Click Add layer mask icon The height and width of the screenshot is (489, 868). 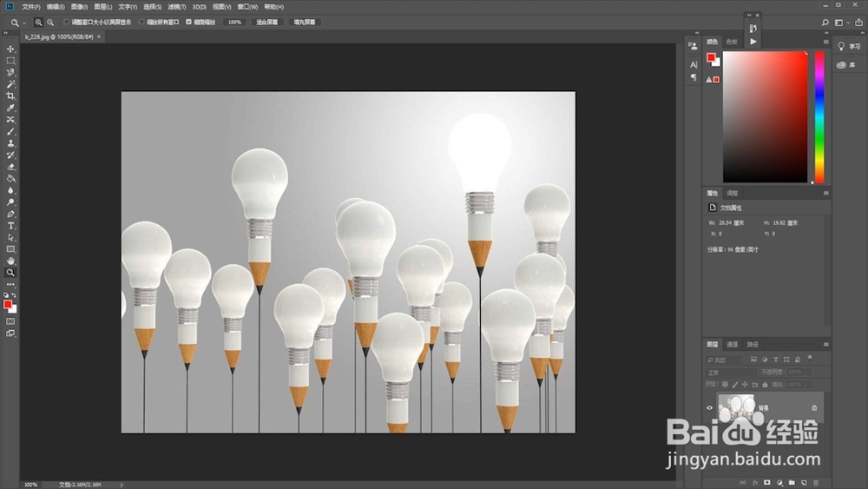tap(767, 482)
